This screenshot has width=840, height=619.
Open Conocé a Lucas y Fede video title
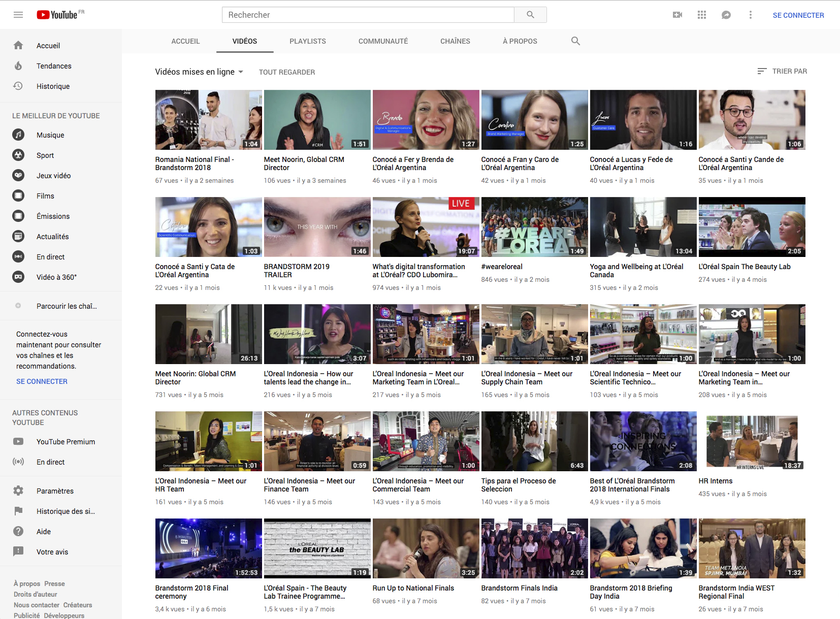[631, 164]
